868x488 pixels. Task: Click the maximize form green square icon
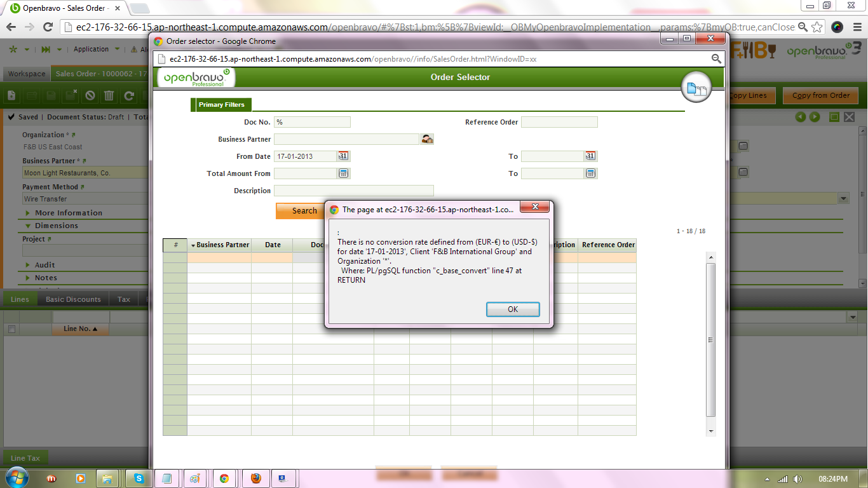pyautogui.click(x=834, y=117)
